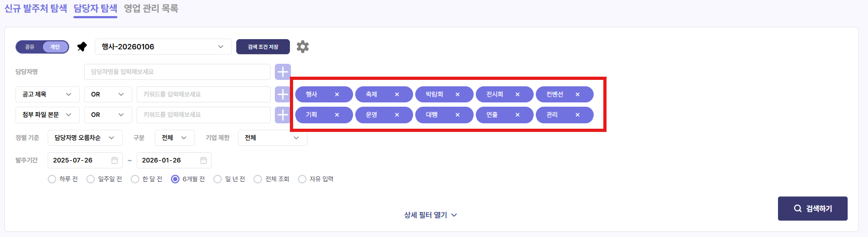Click the pin icon beside the preset dropdown
868x237 pixels.
[x=82, y=47]
